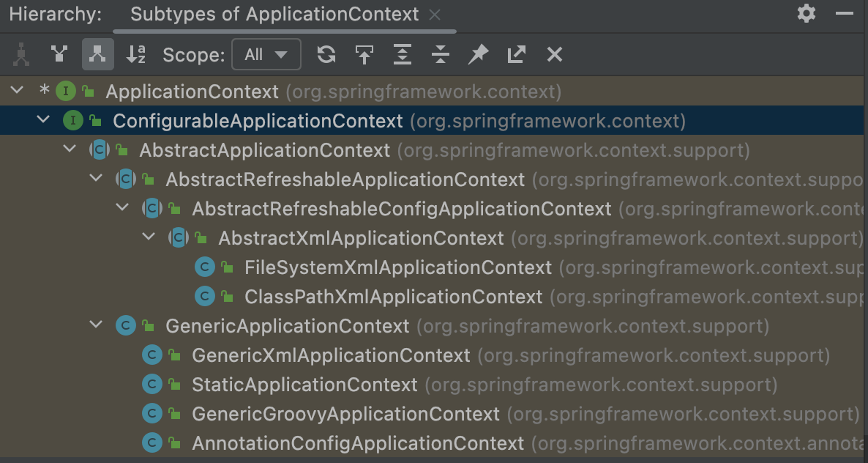
Task: Close the Subtypes of ApplicationContext tab
Action: coord(435,15)
